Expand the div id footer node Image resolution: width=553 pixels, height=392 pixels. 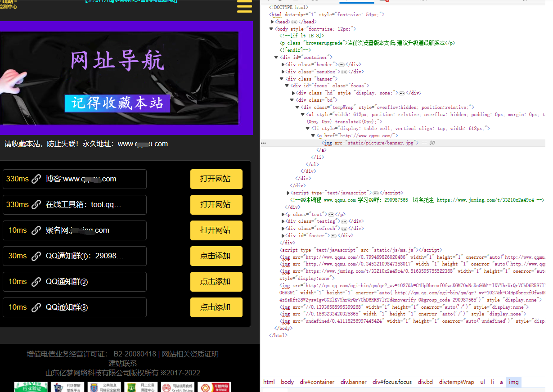pyautogui.click(x=283, y=235)
